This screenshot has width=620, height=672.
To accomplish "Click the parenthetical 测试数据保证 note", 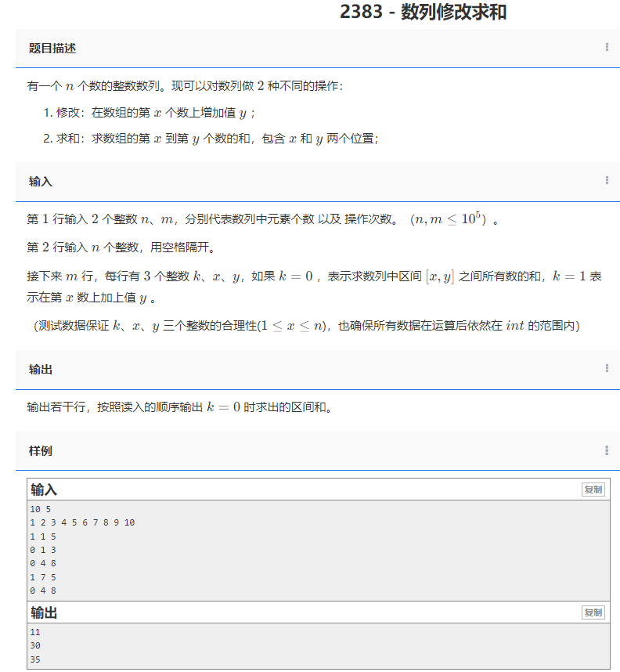I will (306, 326).
